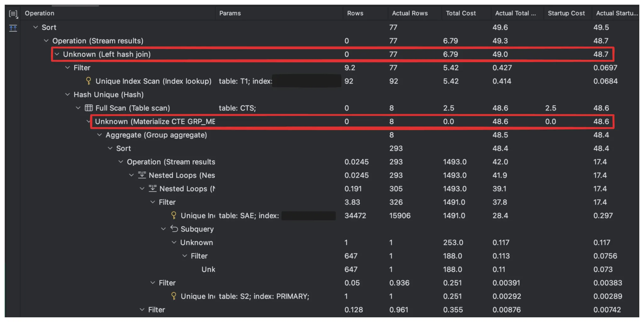This screenshot has height=322, width=644.
Task: Collapse the Hash Unique (Hash) node
Action: (x=67, y=95)
